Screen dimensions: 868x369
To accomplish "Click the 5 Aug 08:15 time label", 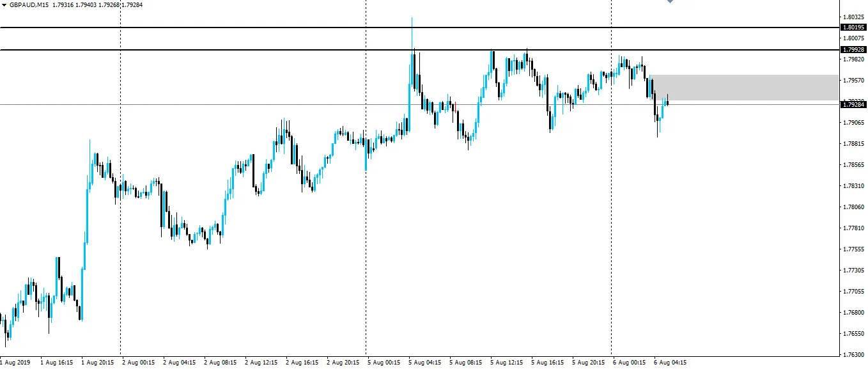I will pyautogui.click(x=465, y=362).
